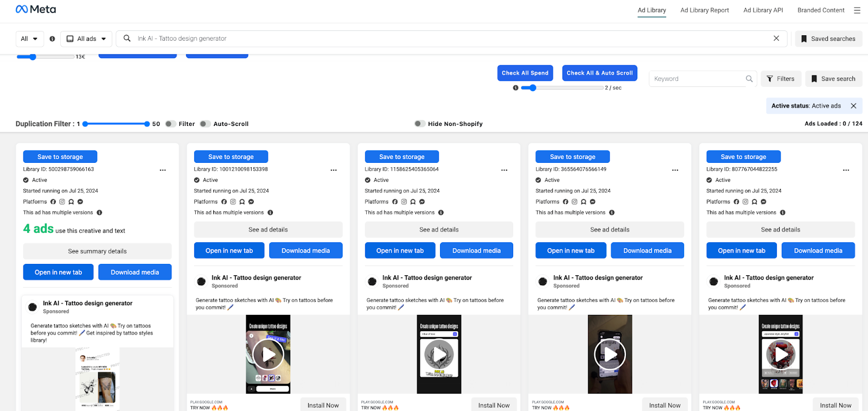Toggle the duplication Filter switch
The image size is (868, 411).
tap(170, 124)
